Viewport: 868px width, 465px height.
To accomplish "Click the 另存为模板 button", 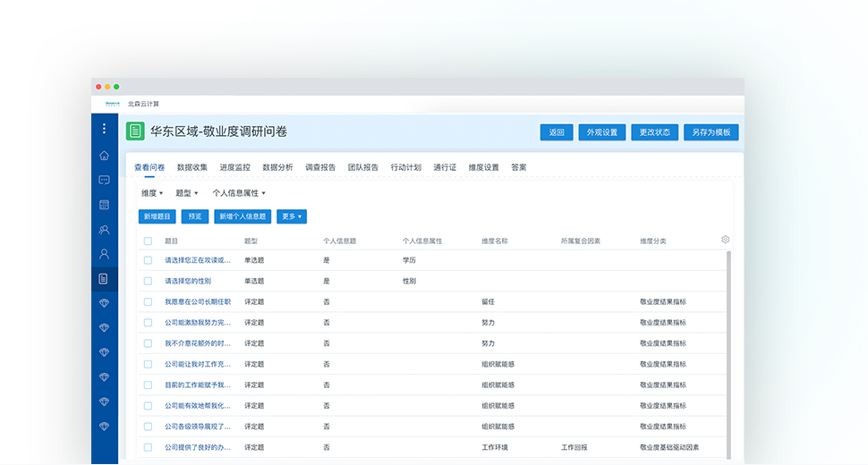I will 711,132.
